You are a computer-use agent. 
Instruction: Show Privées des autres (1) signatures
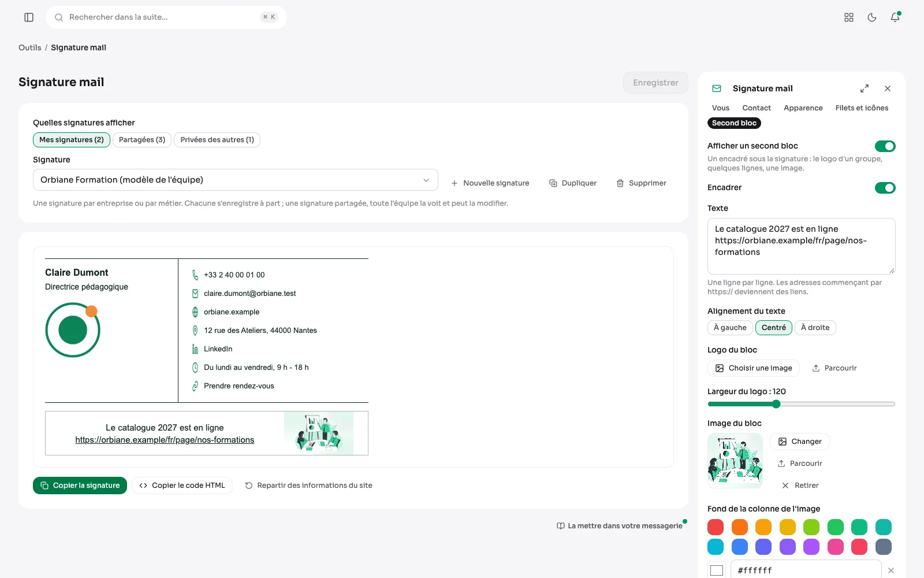point(217,140)
